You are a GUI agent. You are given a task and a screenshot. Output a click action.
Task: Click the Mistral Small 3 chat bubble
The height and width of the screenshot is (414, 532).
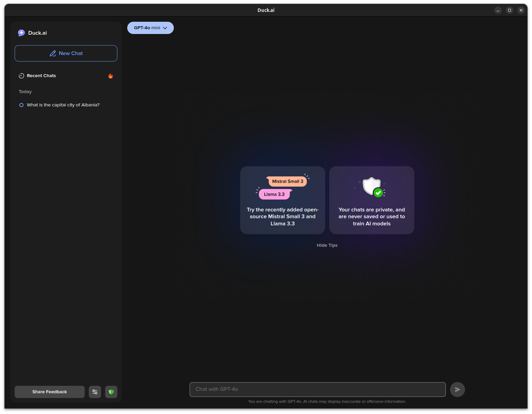pos(287,181)
